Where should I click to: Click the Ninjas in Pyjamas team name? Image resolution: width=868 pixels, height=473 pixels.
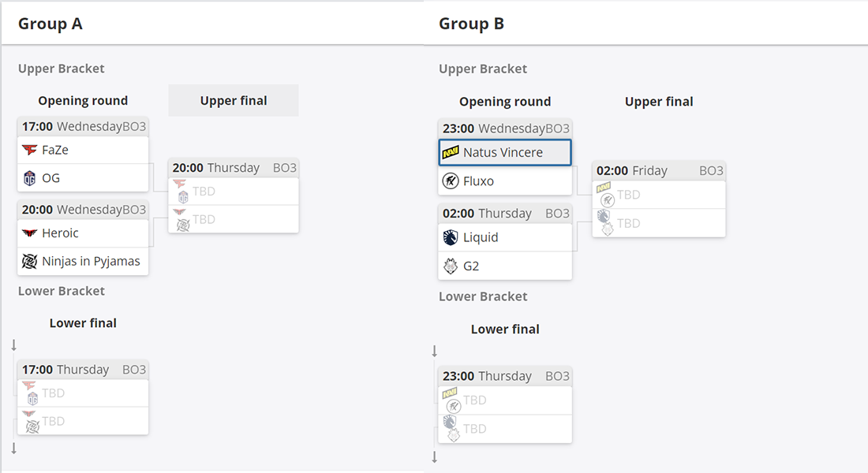pyautogui.click(x=91, y=261)
